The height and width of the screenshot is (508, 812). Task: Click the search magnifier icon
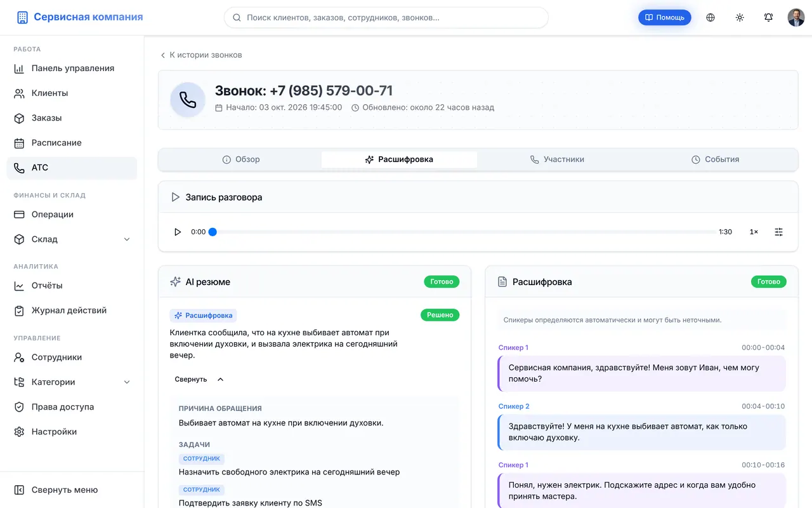tap(237, 18)
